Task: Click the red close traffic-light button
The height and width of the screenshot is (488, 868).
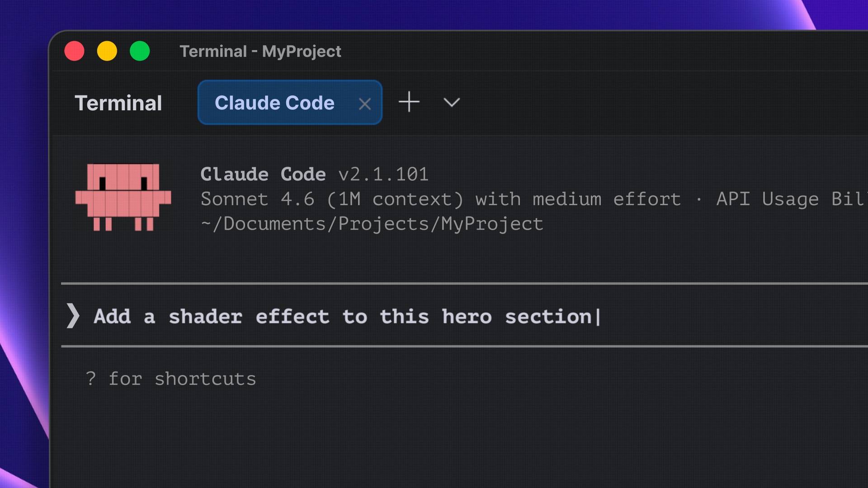Action: pyautogui.click(x=75, y=51)
